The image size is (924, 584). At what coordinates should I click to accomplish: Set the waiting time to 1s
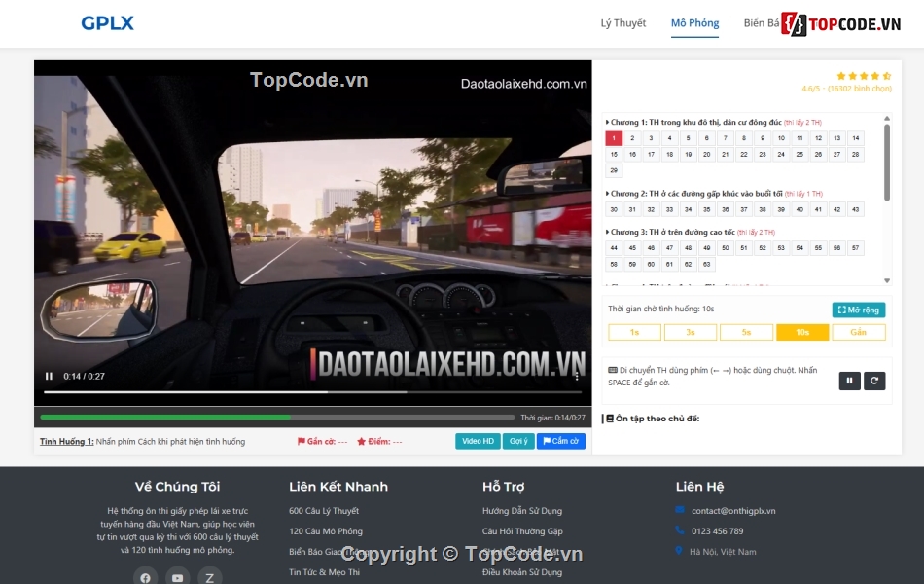(x=635, y=332)
